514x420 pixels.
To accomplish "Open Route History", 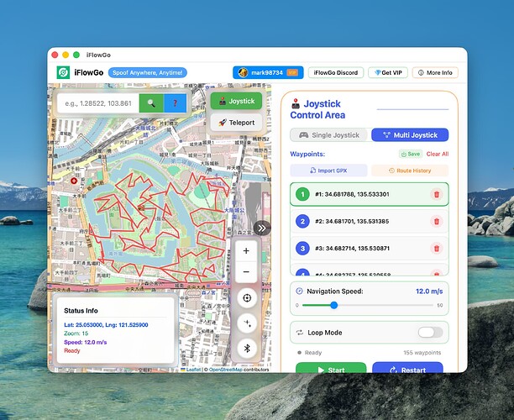I will click(410, 171).
